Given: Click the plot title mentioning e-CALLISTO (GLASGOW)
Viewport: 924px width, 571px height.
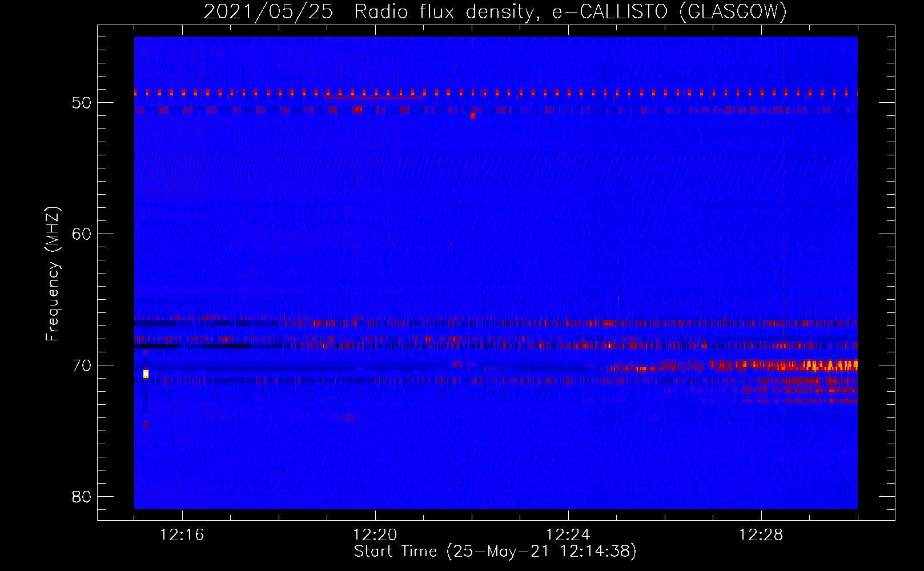Looking at the screenshot, I should click(x=495, y=11).
